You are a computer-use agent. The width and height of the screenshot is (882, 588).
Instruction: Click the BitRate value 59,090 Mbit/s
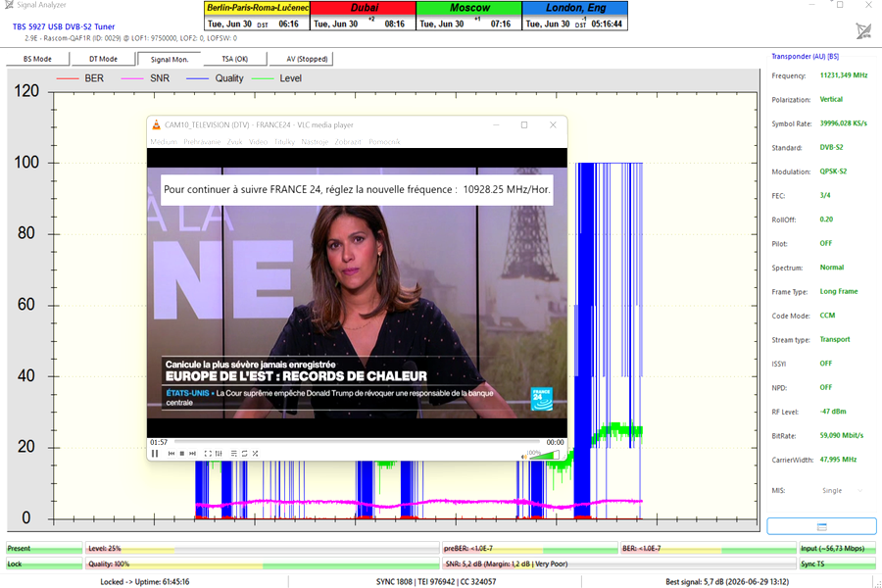[842, 435]
